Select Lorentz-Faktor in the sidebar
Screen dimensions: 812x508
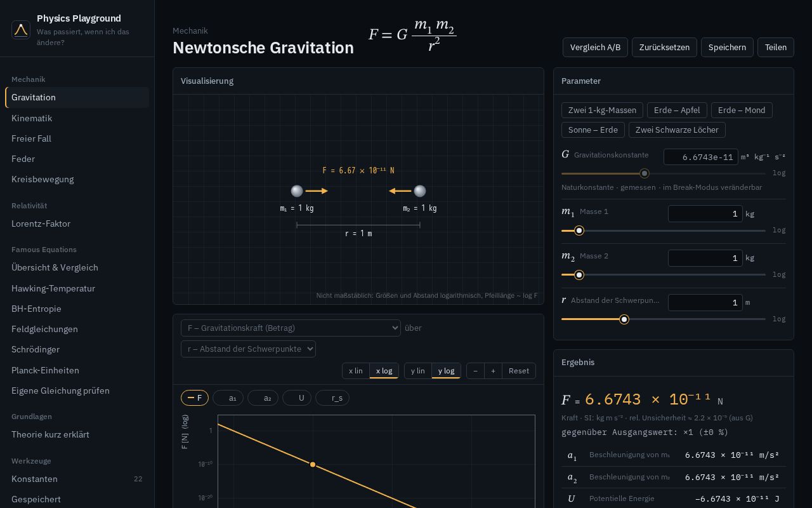pos(77,224)
